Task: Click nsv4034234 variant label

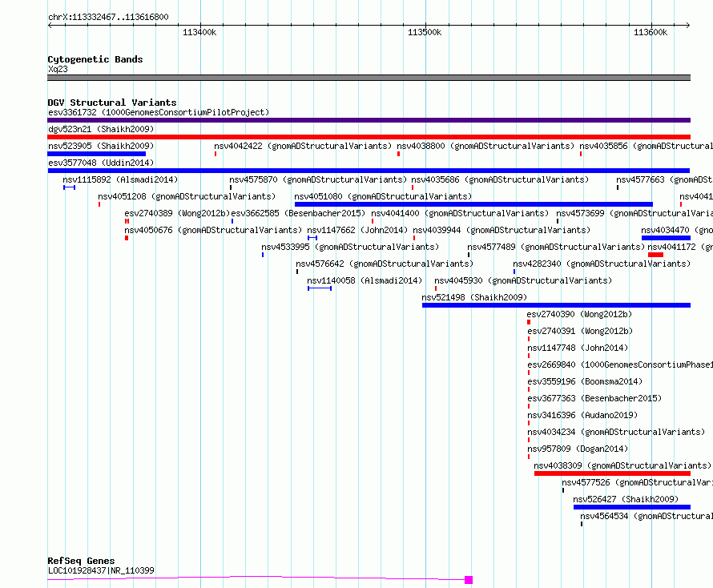Action: pyautogui.click(x=617, y=432)
